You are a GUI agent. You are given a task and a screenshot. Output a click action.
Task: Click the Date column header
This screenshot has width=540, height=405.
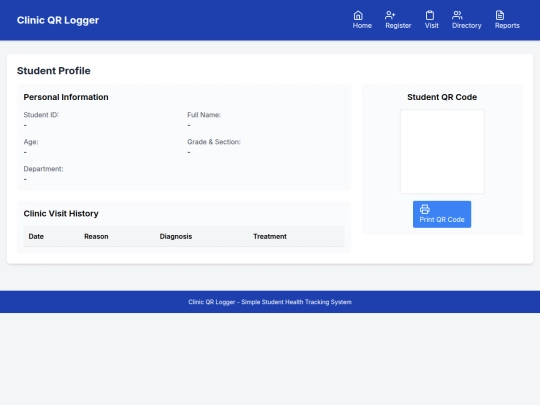tap(36, 236)
